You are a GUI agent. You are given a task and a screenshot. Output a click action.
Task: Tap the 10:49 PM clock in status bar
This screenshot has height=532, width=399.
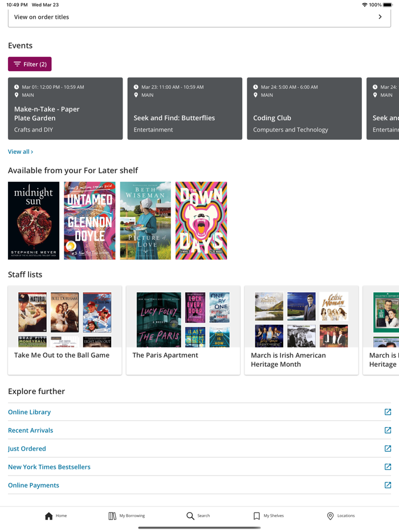pyautogui.click(x=17, y=5)
